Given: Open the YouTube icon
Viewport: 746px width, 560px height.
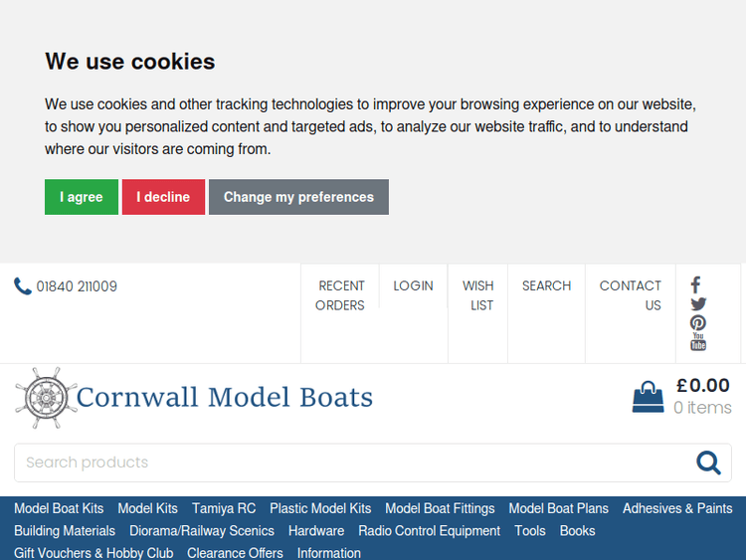Looking at the screenshot, I should tap(698, 342).
